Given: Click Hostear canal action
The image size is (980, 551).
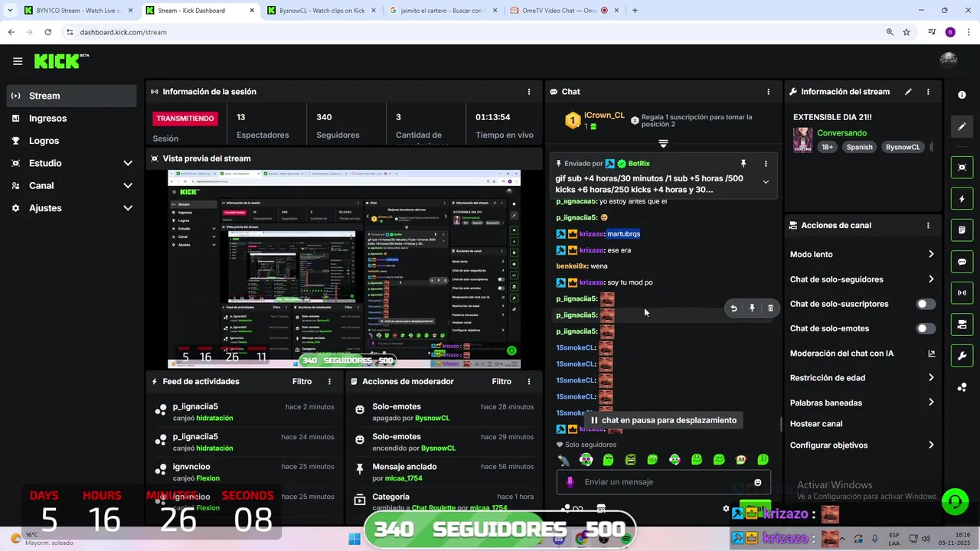Looking at the screenshot, I should tap(816, 424).
